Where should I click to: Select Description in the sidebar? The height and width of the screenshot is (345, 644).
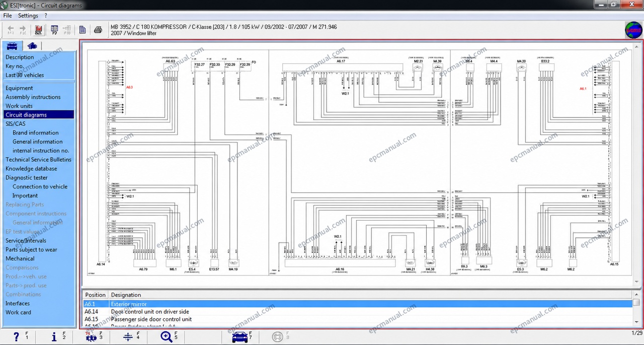pyautogui.click(x=20, y=57)
